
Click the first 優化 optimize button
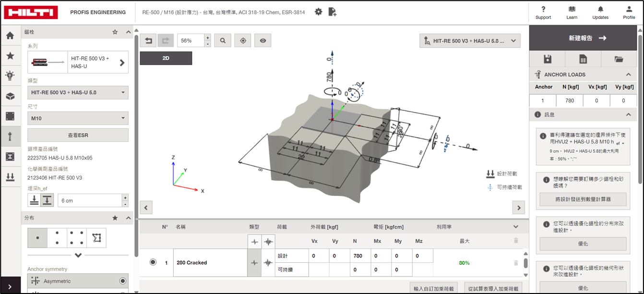(583, 244)
